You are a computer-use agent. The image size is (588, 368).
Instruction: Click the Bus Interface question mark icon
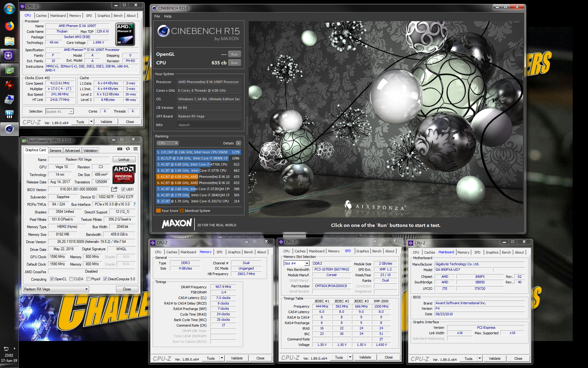pyautogui.click(x=134, y=204)
